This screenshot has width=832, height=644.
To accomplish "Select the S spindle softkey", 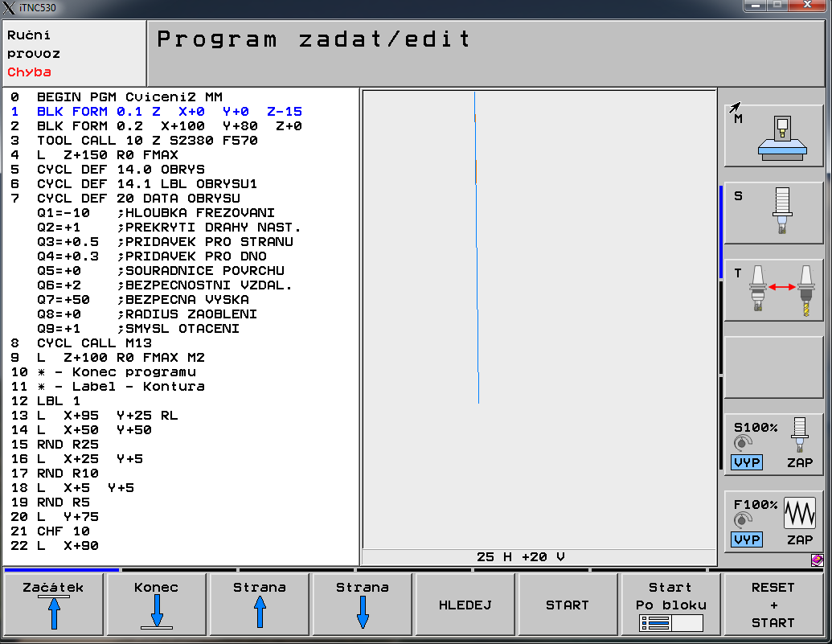I will coord(773,213).
